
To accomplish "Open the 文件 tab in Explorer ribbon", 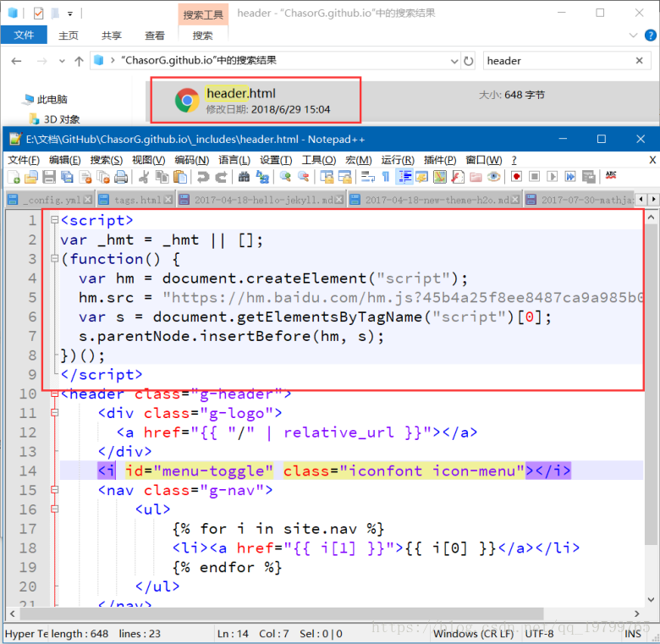I will 24,35.
